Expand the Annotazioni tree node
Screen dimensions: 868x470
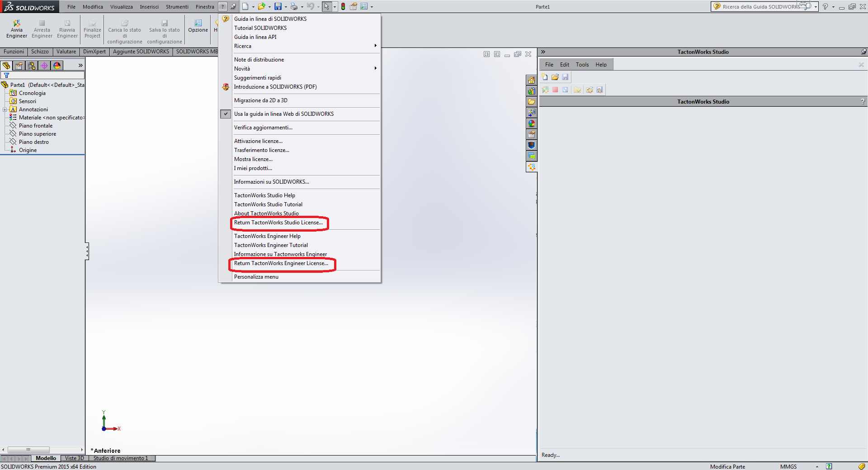click(x=5, y=109)
